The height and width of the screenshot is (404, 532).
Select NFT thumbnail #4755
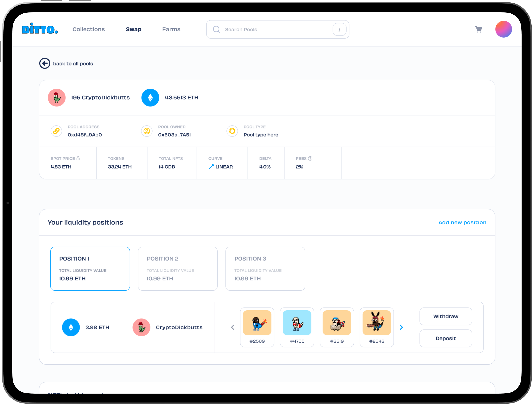[x=297, y=327]
